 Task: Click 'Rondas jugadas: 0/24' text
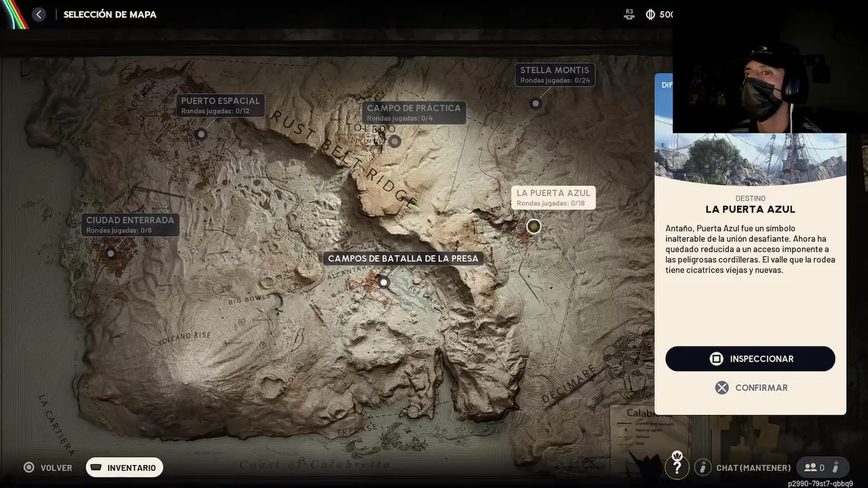[555, 81]
